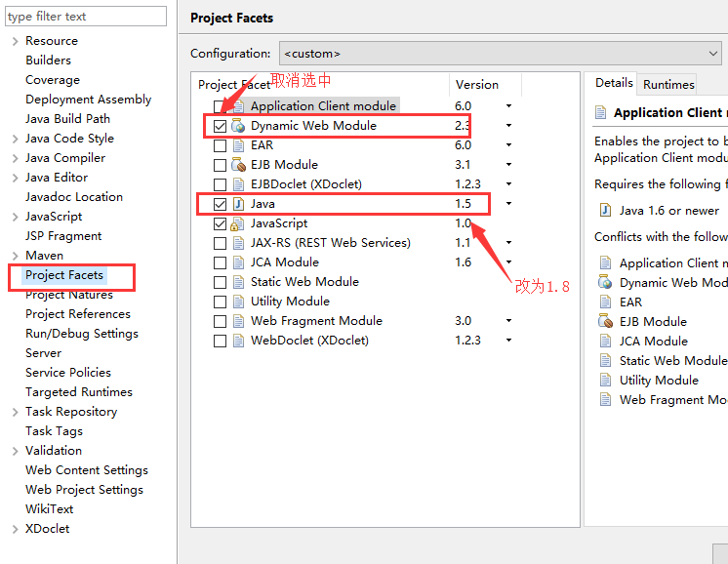
Task: Expand the Java Compiler node
Action: point(15,158)
